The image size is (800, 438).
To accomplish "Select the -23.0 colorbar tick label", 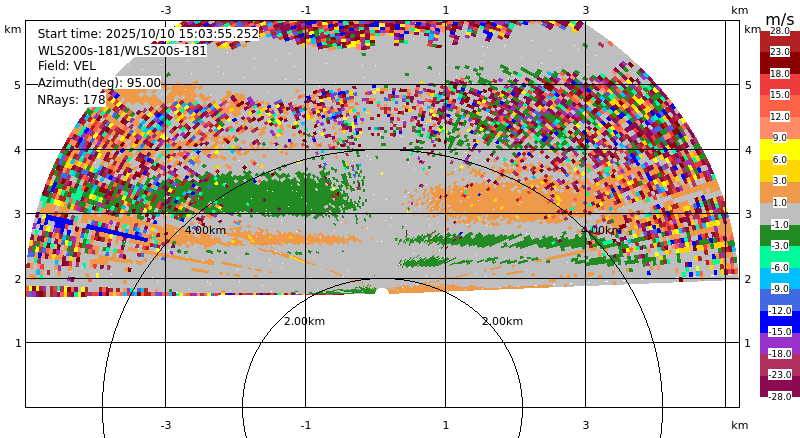I will (780, 374).
